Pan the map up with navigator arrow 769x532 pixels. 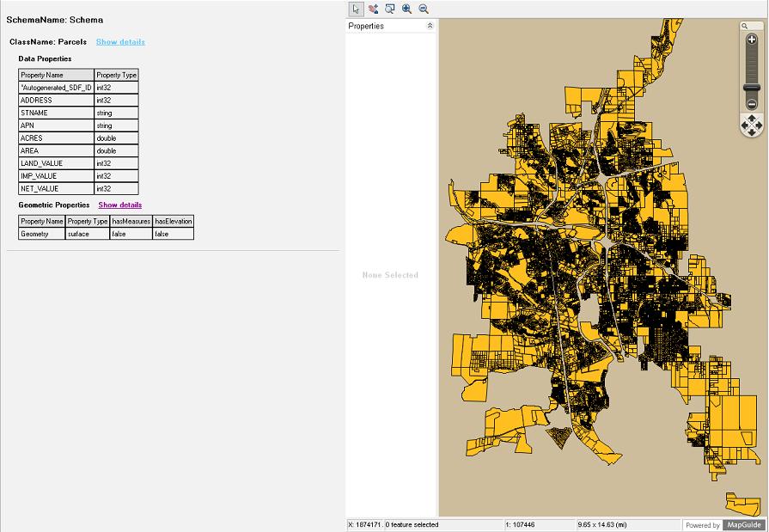tap(752, 119)
